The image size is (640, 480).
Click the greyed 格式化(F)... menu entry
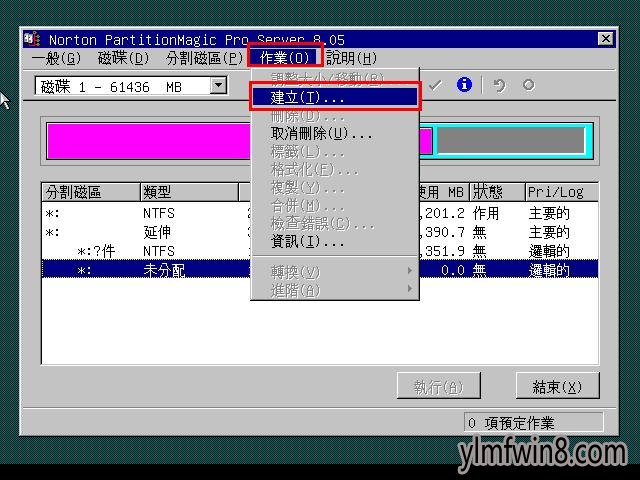click(335, 169)
